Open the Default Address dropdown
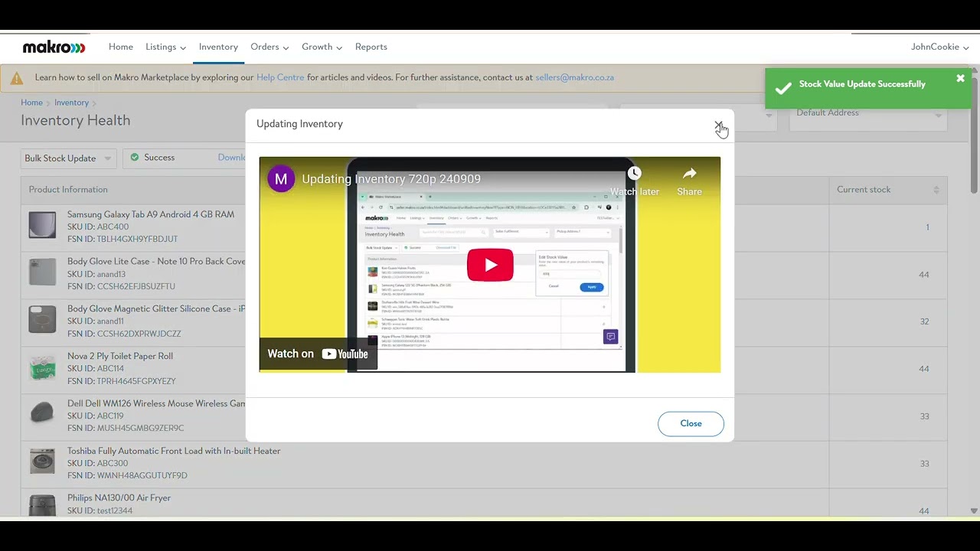 pos(868,114)
